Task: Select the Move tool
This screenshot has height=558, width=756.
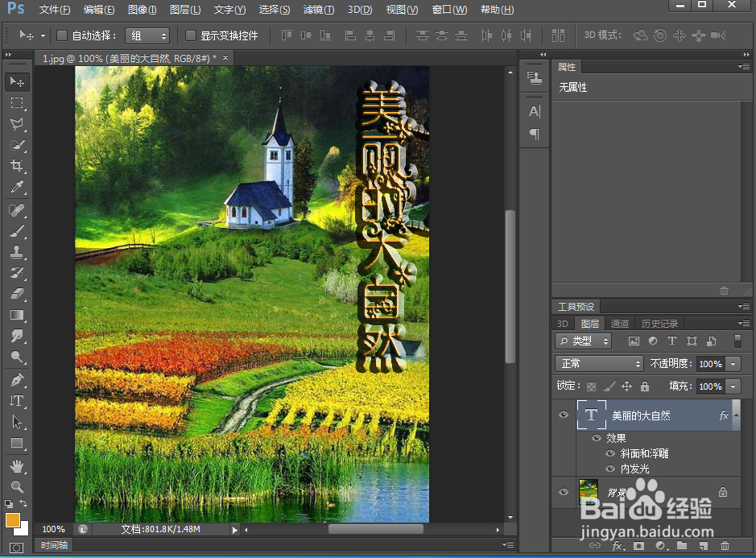Action: 18,81
